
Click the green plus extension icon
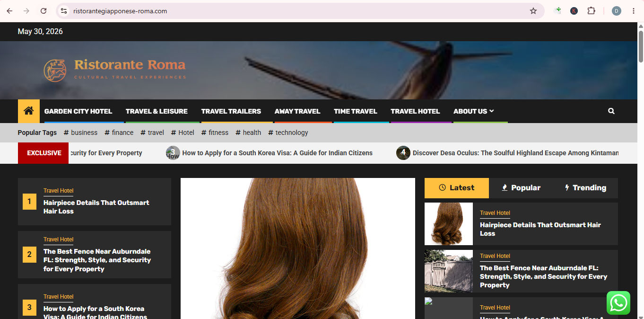point(558,11)
